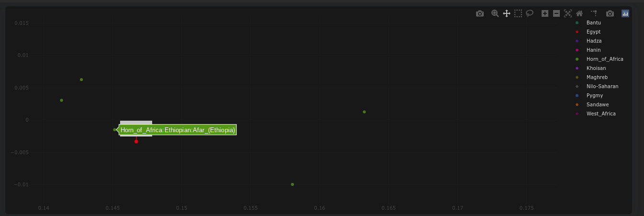Click the −0.01 y-axis tick label
This screenshot has height=216, width=644.
22,184
